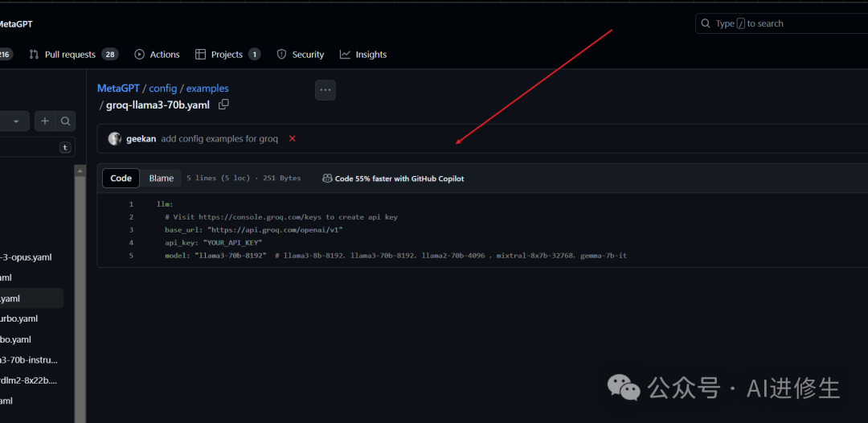Copy the file path groq-llama3-70b.yaml

tap(223, 104)
